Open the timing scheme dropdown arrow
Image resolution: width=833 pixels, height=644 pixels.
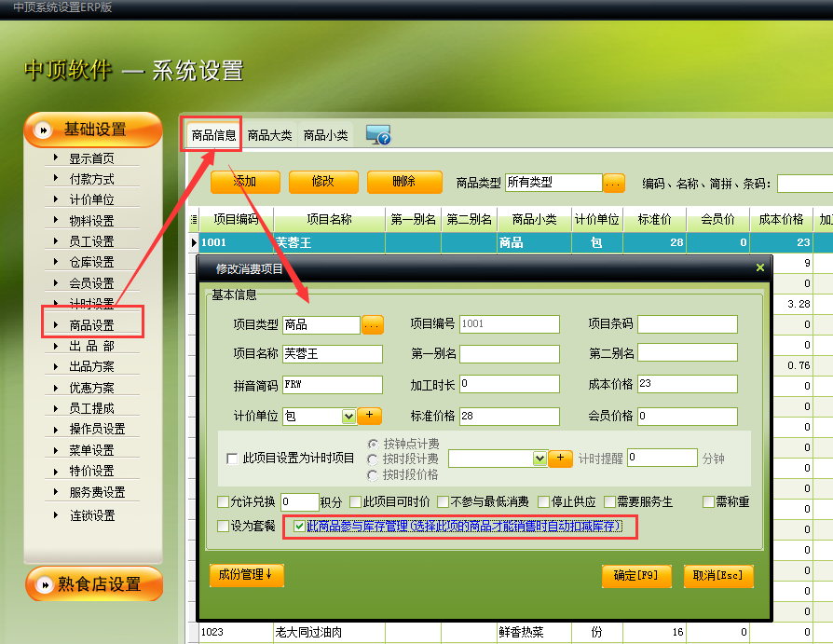pyautogui.click(x=539, y=459)
